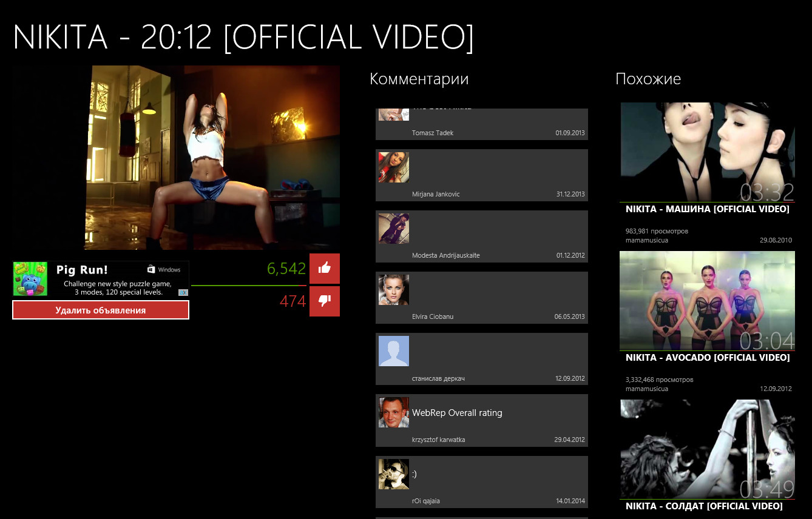Open the Pig Run! advertisement banner
812x519 pixels.
(x=101, y=279)
